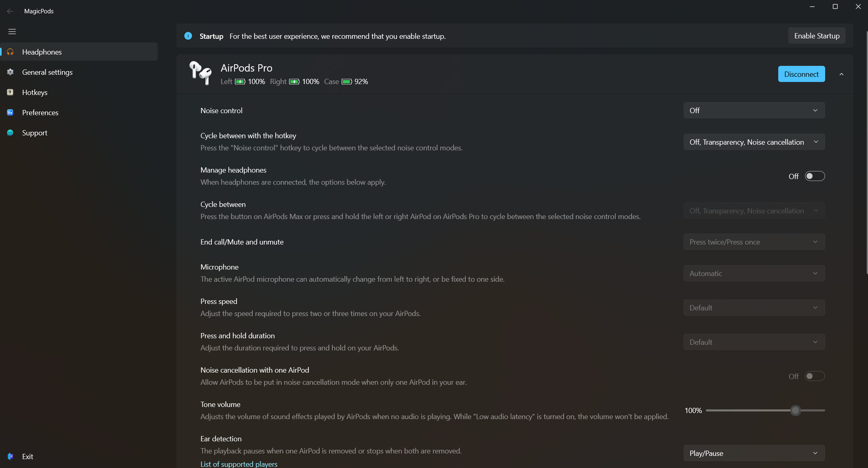Click the Exit icon
The image size is (868, 468).
click(x=11, y=456)
